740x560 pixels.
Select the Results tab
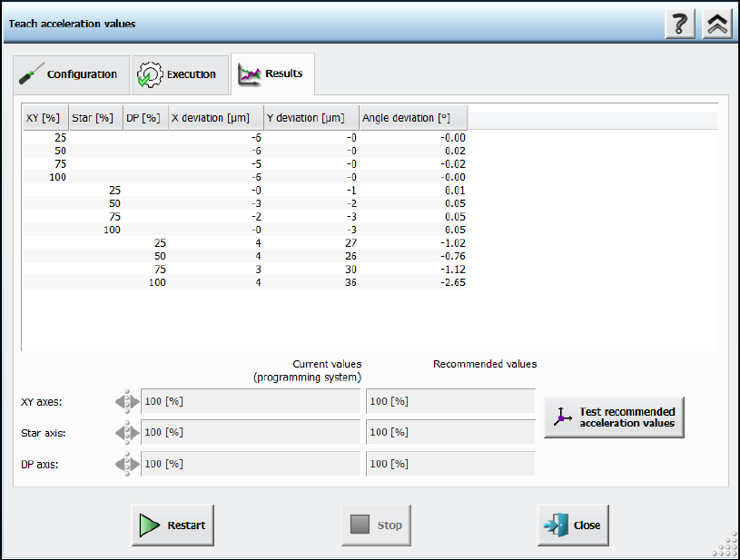coord(272,74)
